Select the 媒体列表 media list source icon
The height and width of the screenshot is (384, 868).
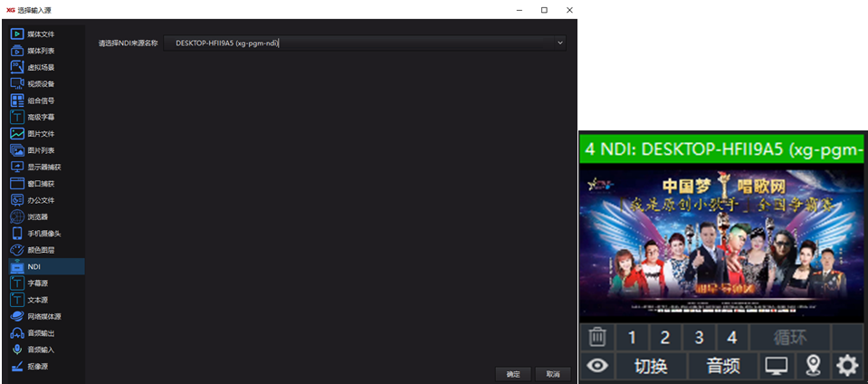point(17,51)
